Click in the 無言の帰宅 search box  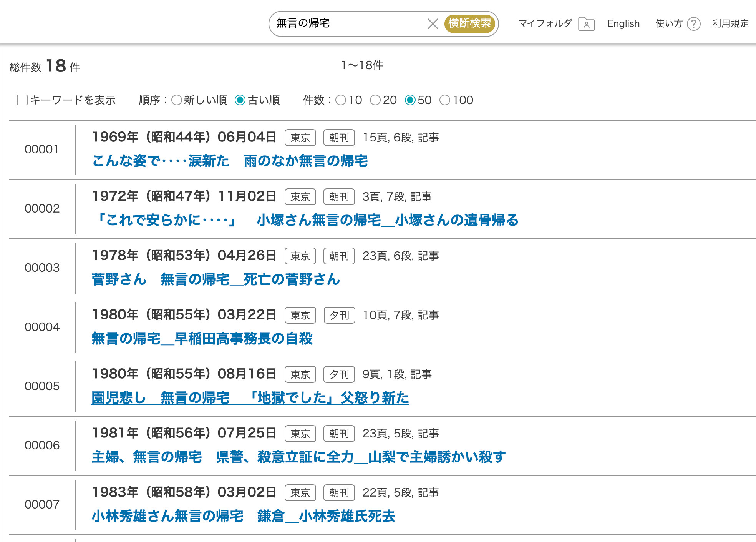coord(346,23)
